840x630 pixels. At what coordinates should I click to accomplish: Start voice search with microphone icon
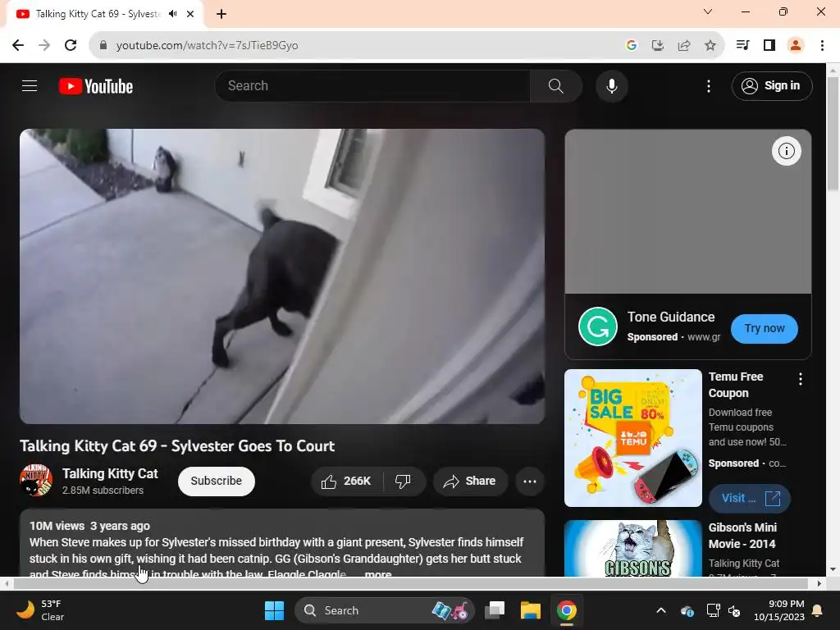click(x=611, y=85)
